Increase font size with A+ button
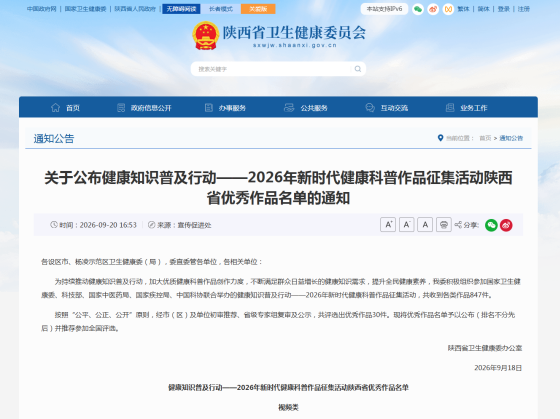 tap(388, 225)
